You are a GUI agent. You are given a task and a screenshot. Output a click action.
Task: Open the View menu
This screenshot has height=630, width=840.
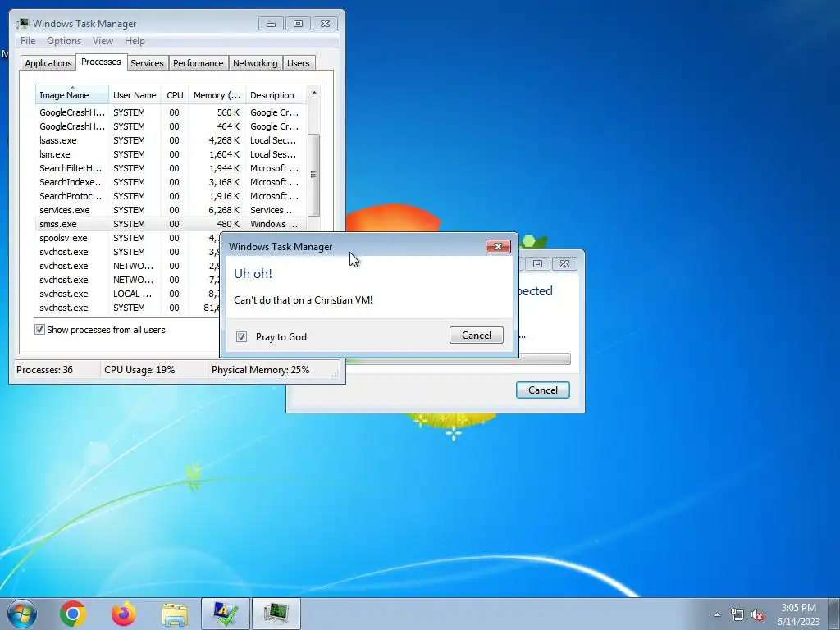(x=103, y=41)
